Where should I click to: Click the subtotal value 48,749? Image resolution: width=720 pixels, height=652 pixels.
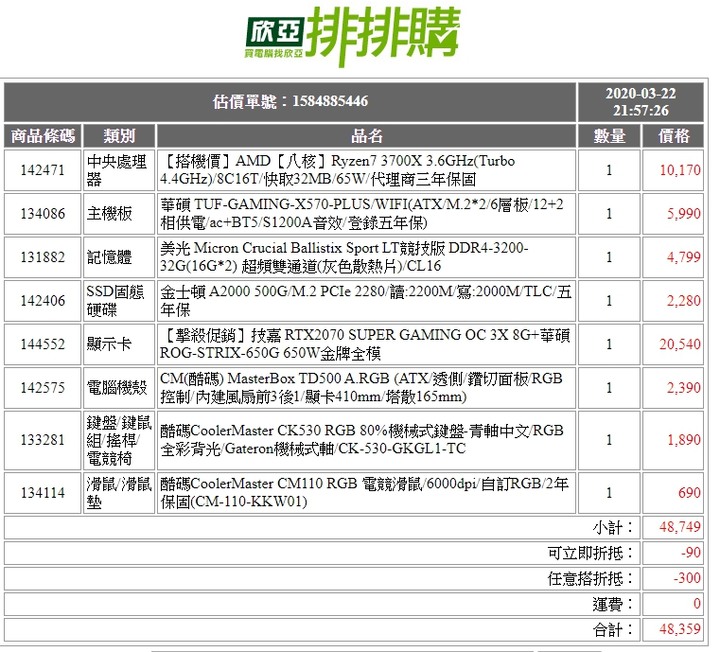click(680, 527)
